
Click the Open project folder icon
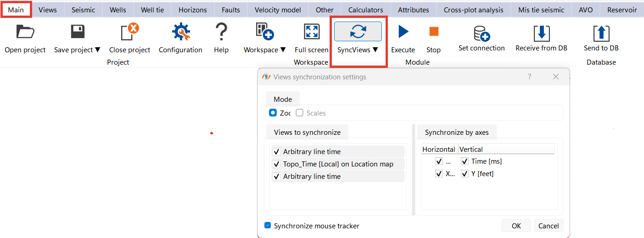[x=25, y=32]
